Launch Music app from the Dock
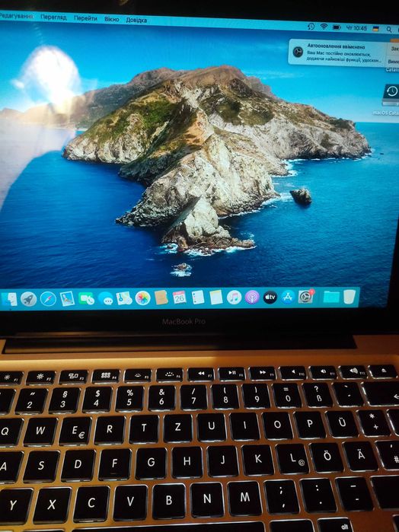The height and width of the screenshot is (532, 399). pos(234,298)
